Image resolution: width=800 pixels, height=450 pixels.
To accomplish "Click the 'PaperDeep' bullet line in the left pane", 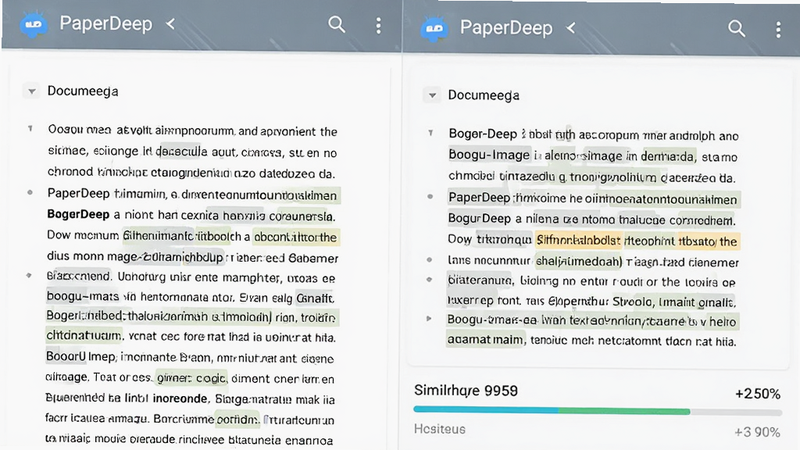I will (192, 194).
